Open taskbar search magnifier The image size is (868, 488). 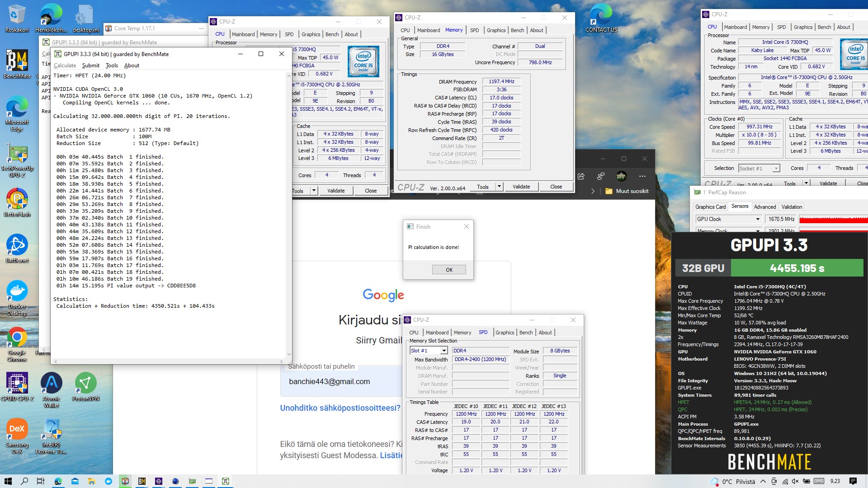coord(24,481)
